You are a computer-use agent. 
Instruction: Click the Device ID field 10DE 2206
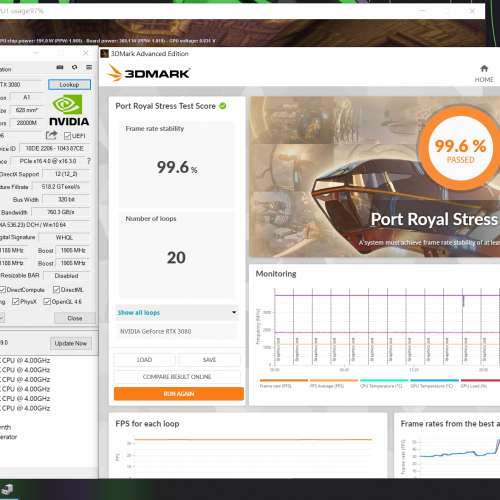pyautogui.click(x=55, y=148)
